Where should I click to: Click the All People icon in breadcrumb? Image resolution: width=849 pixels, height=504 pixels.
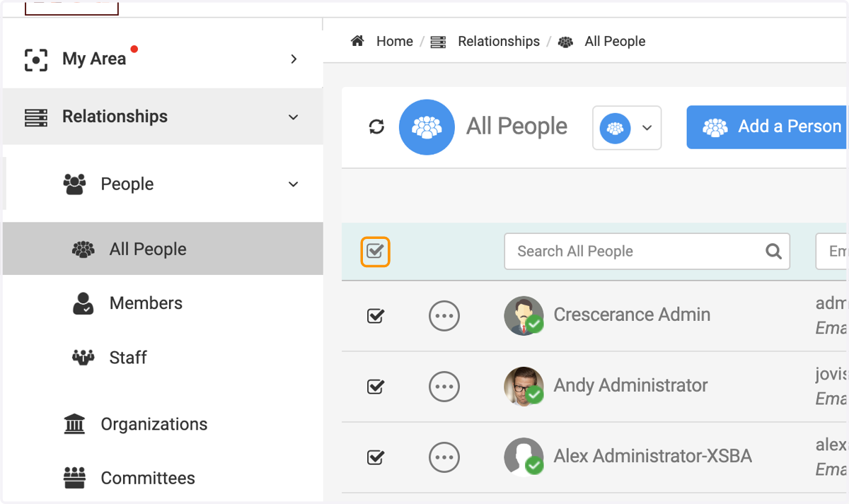coord(565,42)
